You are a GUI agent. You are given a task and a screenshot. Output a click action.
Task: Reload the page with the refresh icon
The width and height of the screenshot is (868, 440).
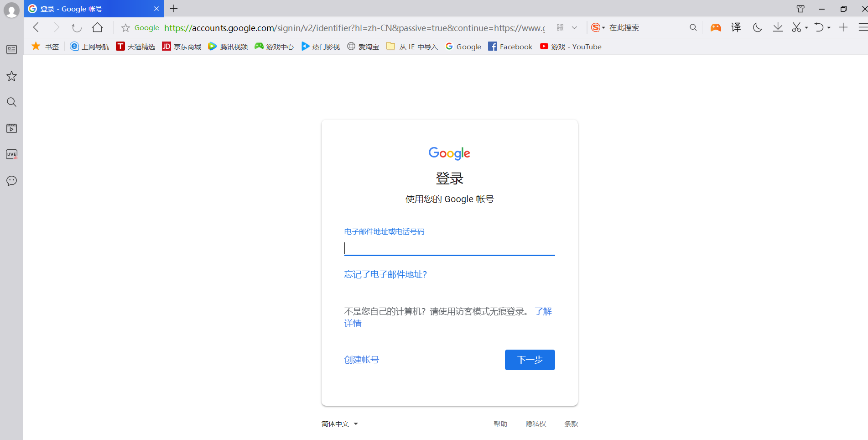tap(76, 27)
